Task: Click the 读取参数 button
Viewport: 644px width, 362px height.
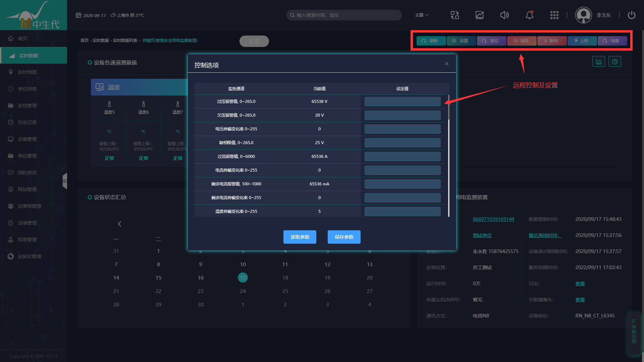Action: click(x=300, y=237)
